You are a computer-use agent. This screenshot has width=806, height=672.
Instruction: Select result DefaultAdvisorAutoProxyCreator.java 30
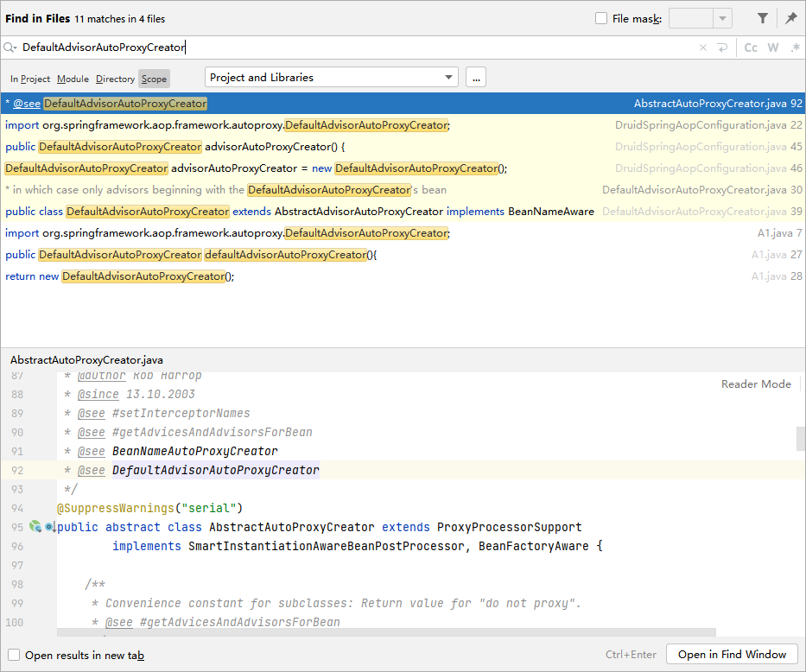point(403,189)
